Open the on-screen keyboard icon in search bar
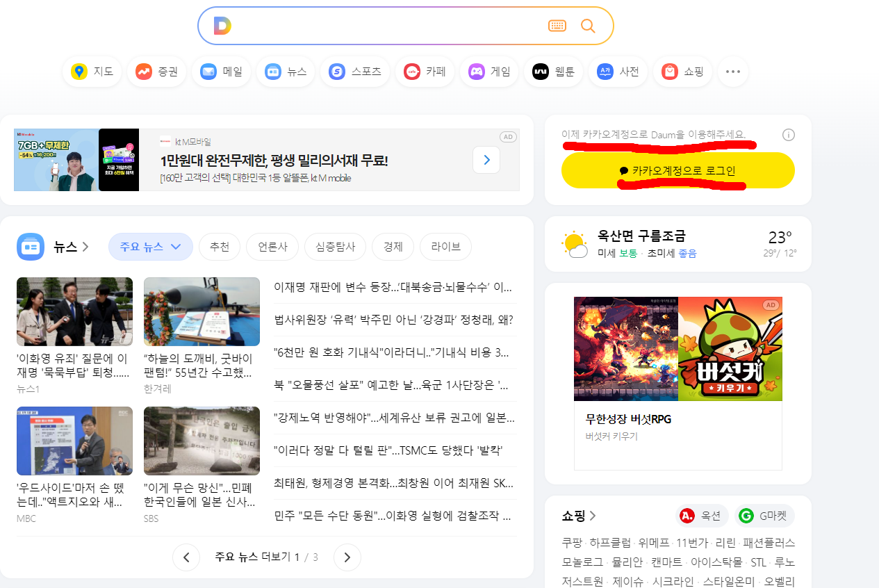879x588 pixels. click(x=557, y=25)
